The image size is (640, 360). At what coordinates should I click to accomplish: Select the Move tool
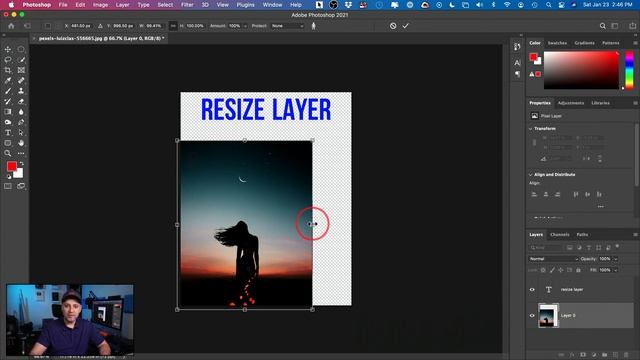click(8, 49)
